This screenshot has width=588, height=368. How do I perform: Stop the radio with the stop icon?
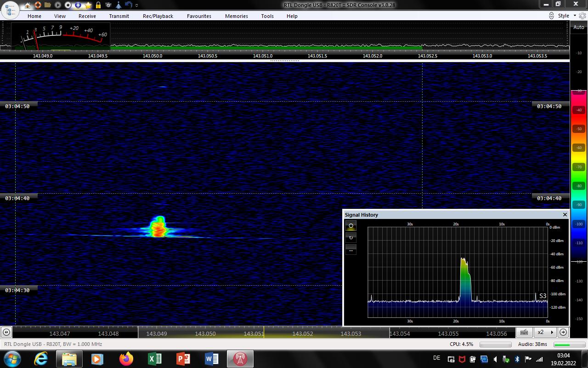[68, 5]
